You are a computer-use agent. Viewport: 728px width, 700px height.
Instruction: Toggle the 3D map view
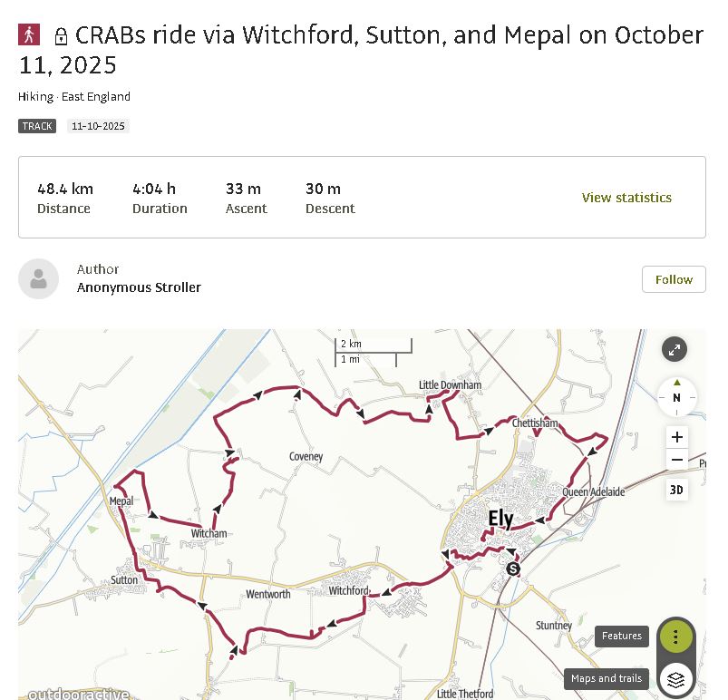point(676,490)
